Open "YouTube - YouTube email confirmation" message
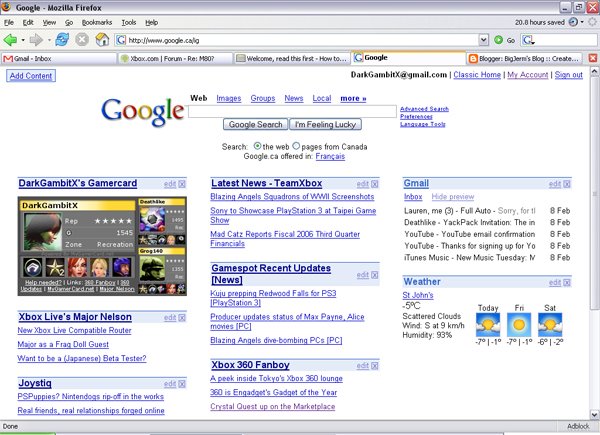This screenshot has height=435, width=600. 470,234
